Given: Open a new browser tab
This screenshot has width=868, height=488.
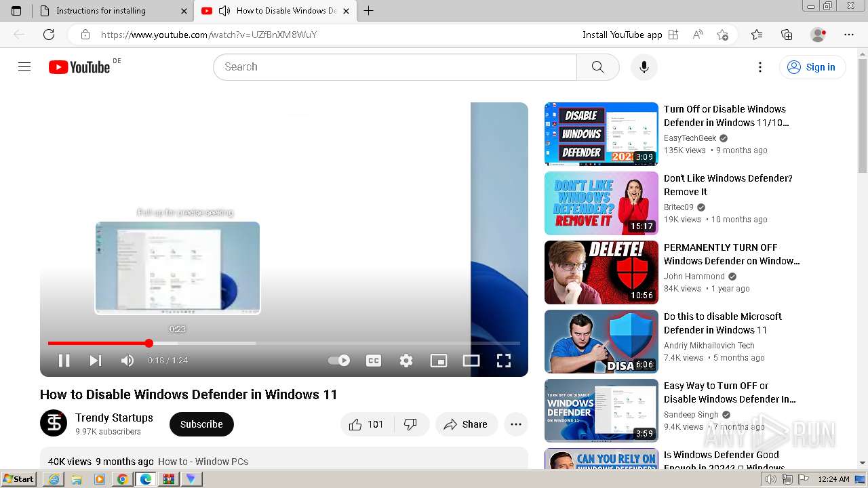Looking at the screenshot, I should coord(369,11).
